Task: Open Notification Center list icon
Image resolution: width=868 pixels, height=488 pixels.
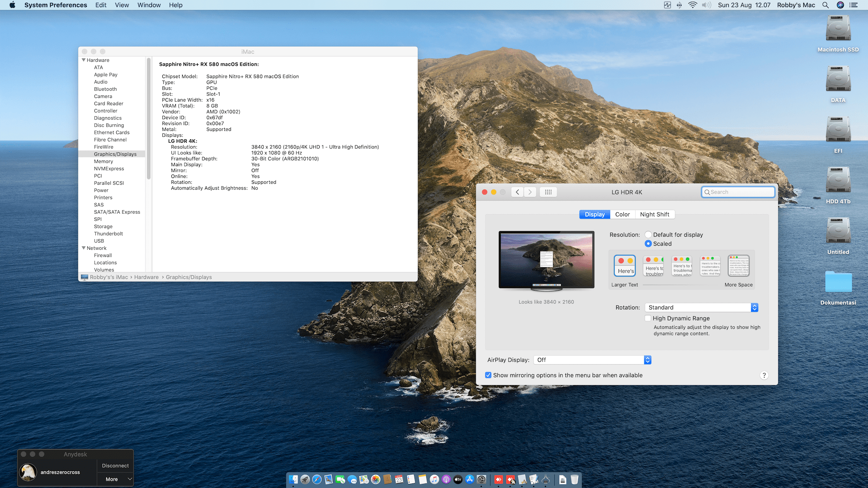Action: point(854,5)
